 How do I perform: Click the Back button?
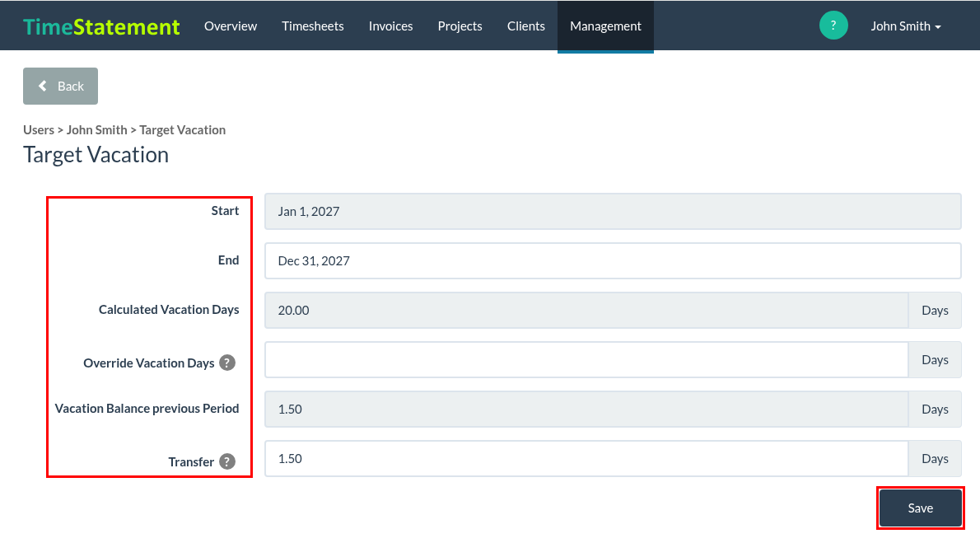[61, 87]
